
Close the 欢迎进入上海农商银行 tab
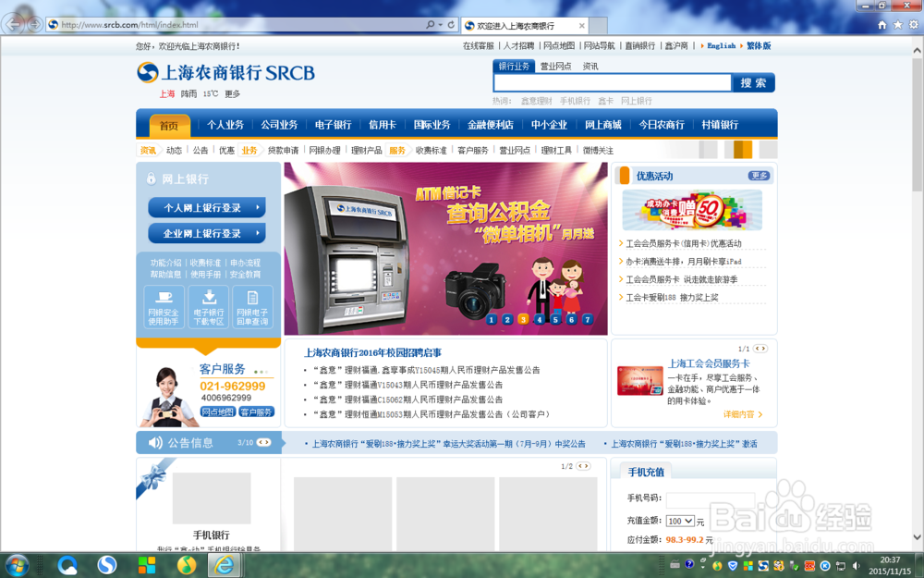[x=581, y=25]
